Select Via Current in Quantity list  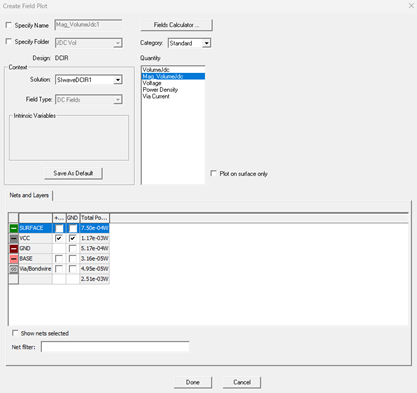[x=173, y=96]
